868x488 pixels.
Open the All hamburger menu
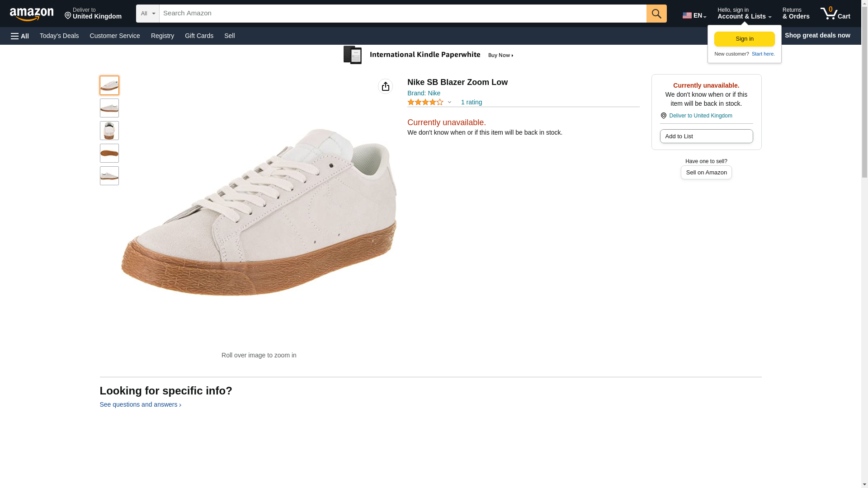click(x=20, y=36)
